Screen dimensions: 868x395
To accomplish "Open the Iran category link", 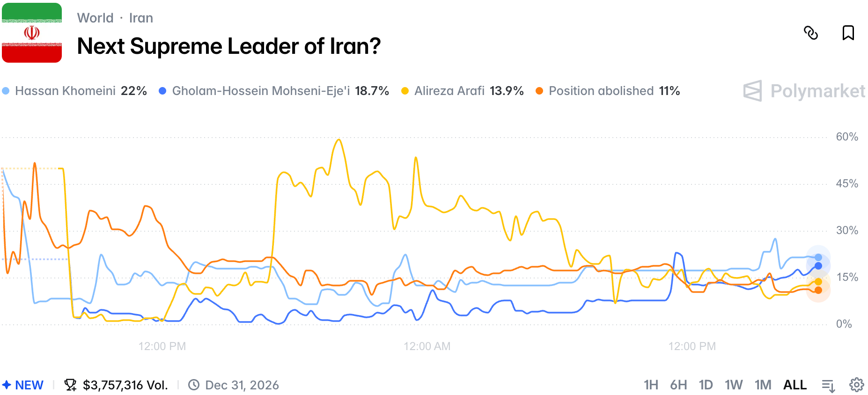I will [x=141, y=18].
